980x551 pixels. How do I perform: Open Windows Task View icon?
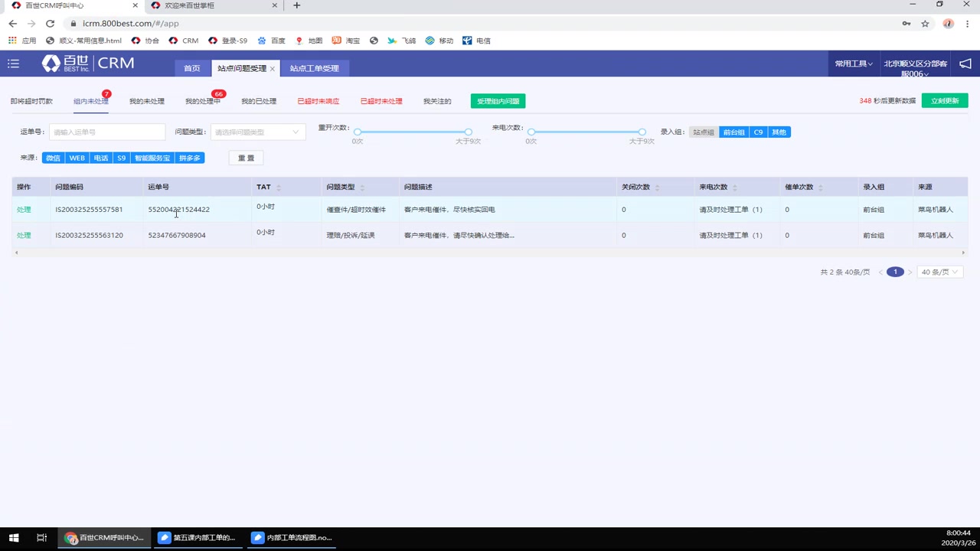(42, 538)
